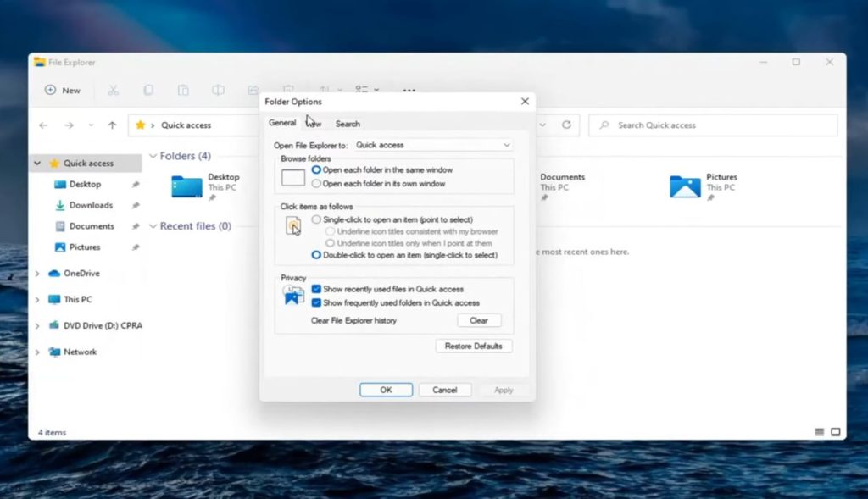Click the Restore Defaults button
This screenshot has height=499, width=868.
(x=474, y=346)
